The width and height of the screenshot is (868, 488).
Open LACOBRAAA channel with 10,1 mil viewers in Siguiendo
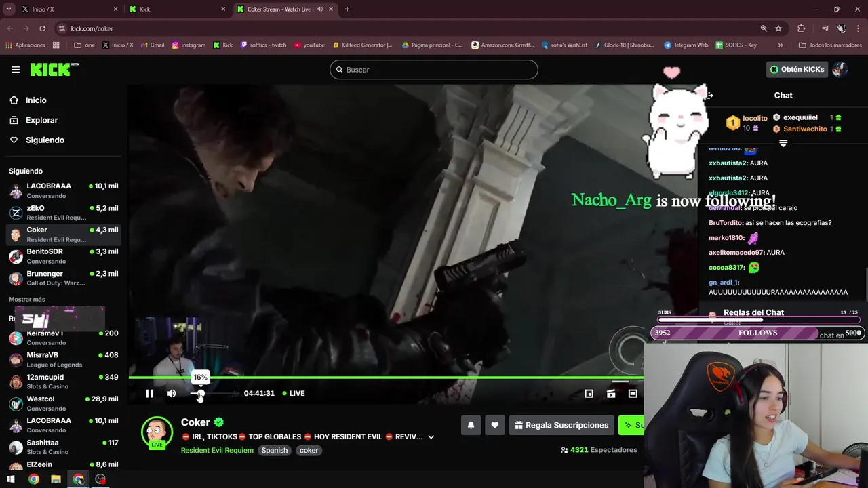point(64,190)
